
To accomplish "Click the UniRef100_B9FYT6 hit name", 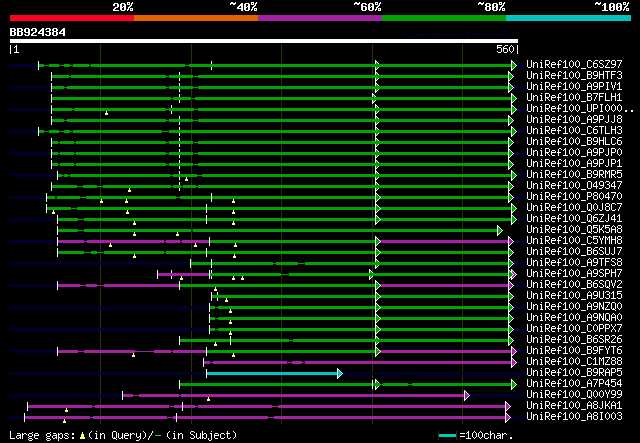I will pos(574,351).
